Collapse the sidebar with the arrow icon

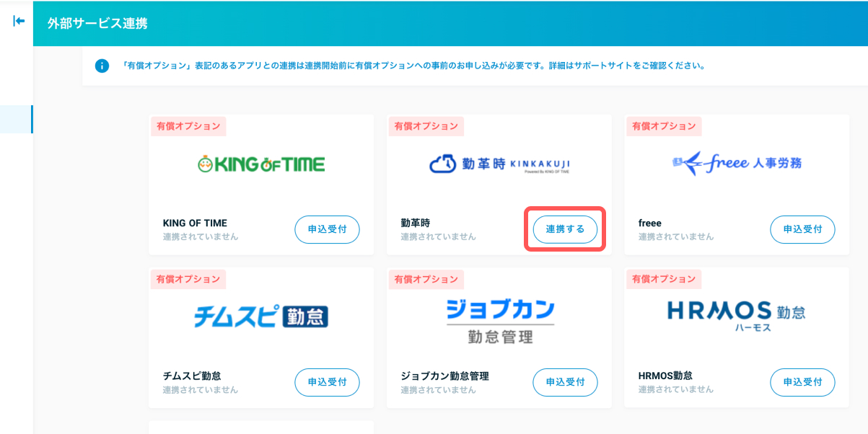pyautogui.click(x=19, y=21)
